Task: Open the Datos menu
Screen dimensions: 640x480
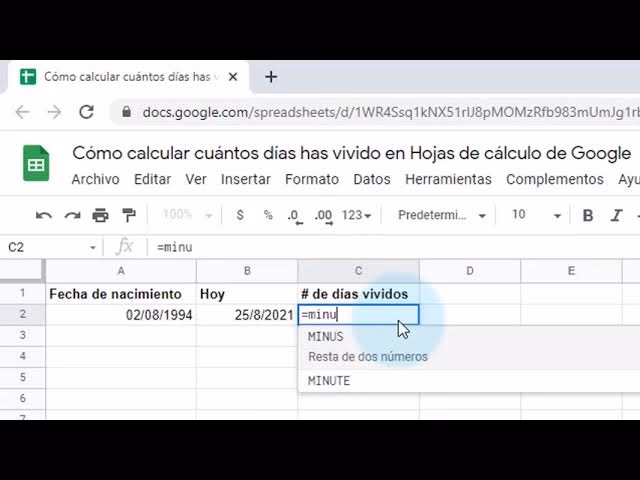Action: point(372,179)
